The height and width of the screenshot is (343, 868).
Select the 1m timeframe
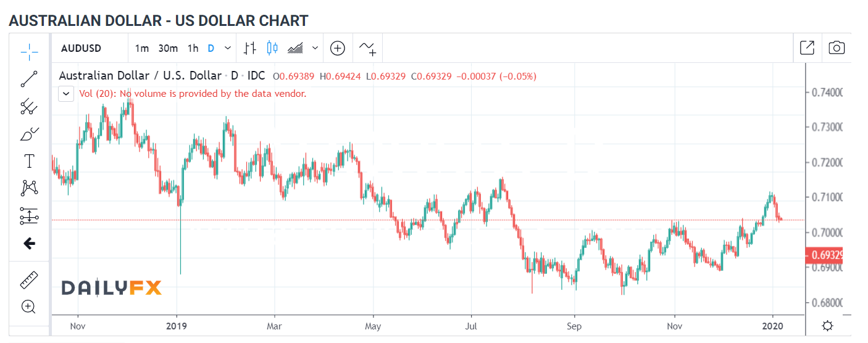click(142, 48)
